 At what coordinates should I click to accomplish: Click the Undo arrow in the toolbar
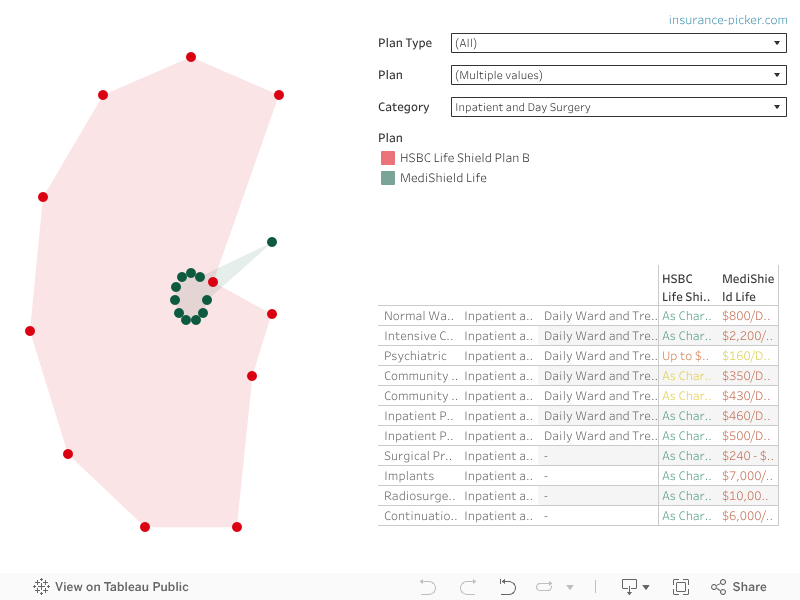coord(428,587)
